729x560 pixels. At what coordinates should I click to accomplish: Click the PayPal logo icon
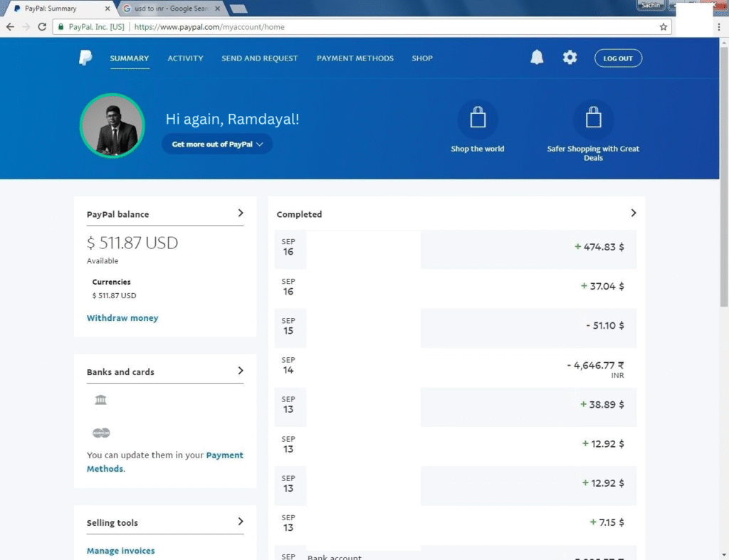85,58
